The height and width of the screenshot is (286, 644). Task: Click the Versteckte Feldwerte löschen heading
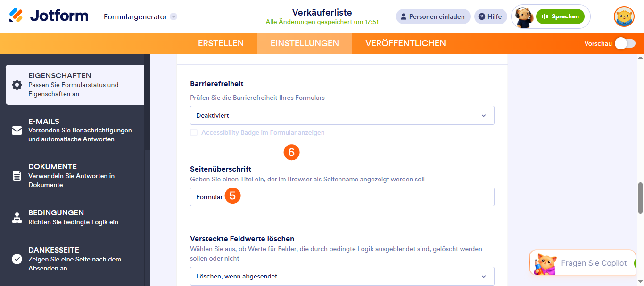click(242, 239)
